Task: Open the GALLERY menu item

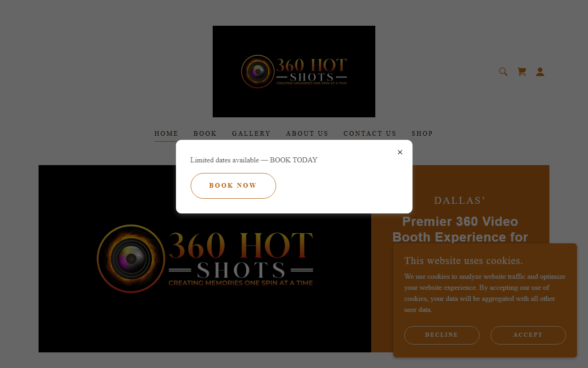Action: pos(251,133)
